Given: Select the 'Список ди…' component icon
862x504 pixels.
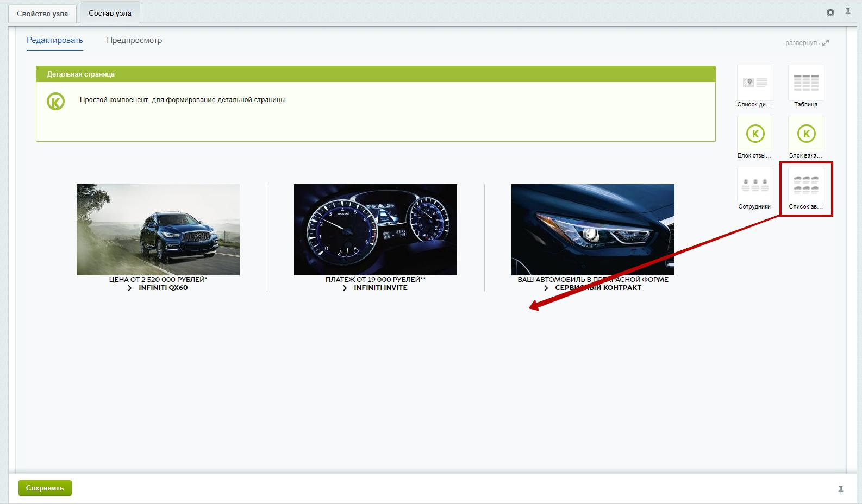Looking at the screenshot, I should [755, 83].
